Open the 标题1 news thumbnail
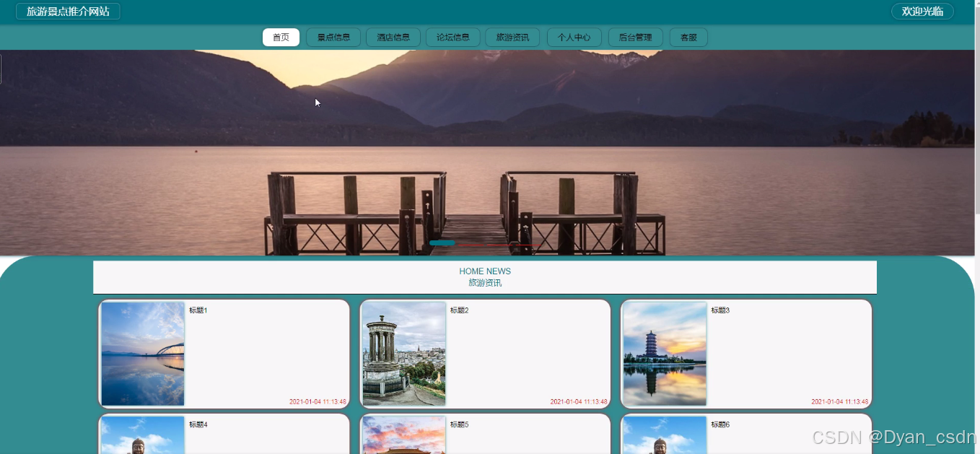 [143, 354]
